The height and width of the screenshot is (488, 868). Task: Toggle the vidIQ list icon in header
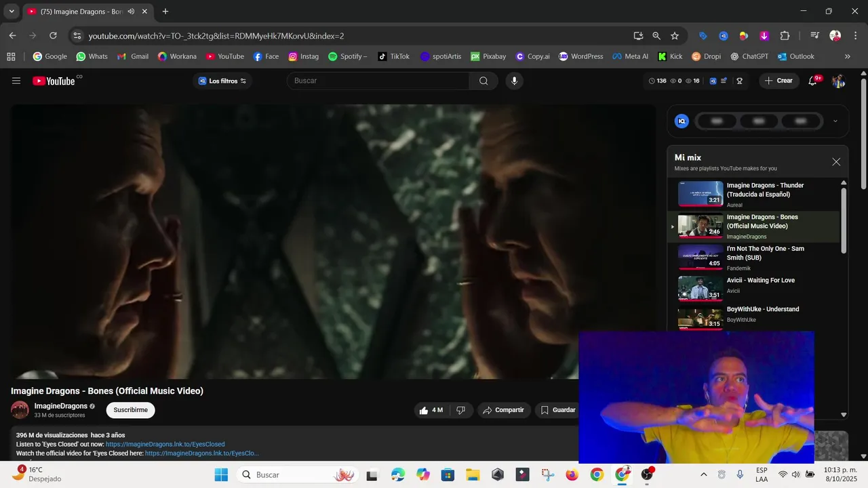click(724, 81)
